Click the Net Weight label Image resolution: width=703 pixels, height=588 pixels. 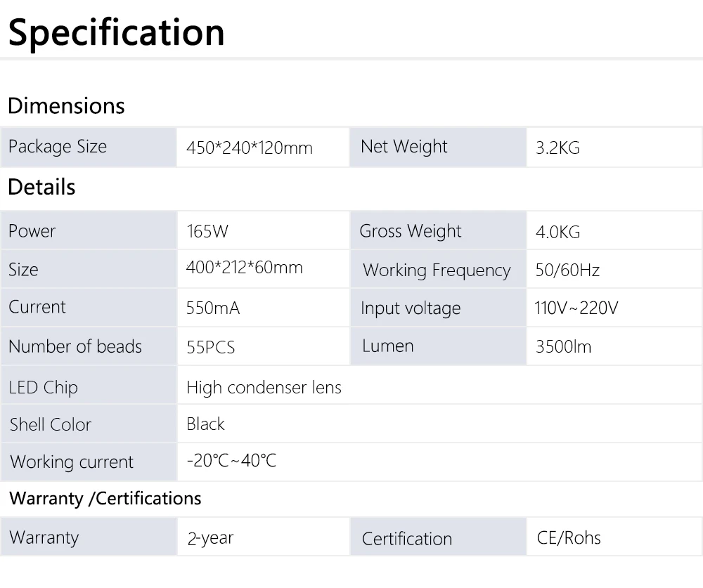404,147
